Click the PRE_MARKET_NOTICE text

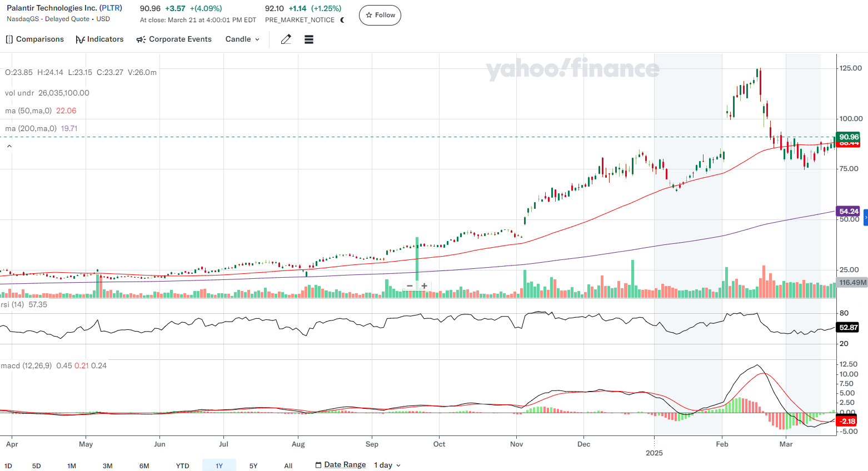pyautogui.click(x=300, y=20)
